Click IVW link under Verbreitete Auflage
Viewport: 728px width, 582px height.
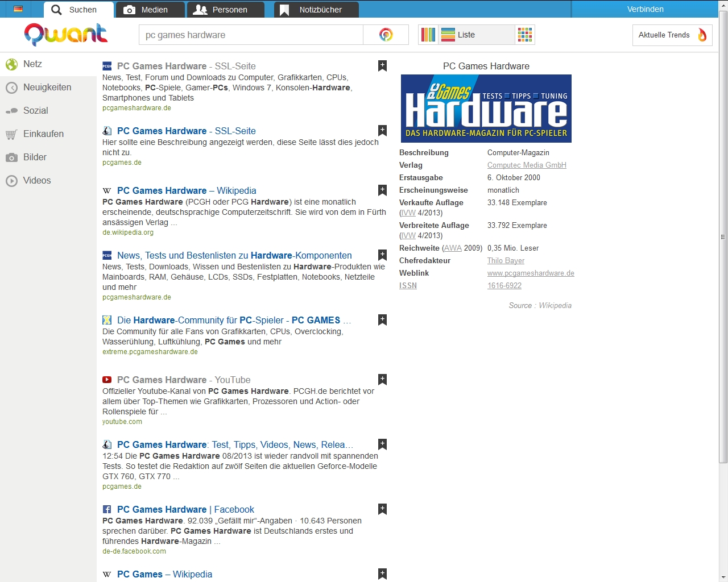(408, 236)
